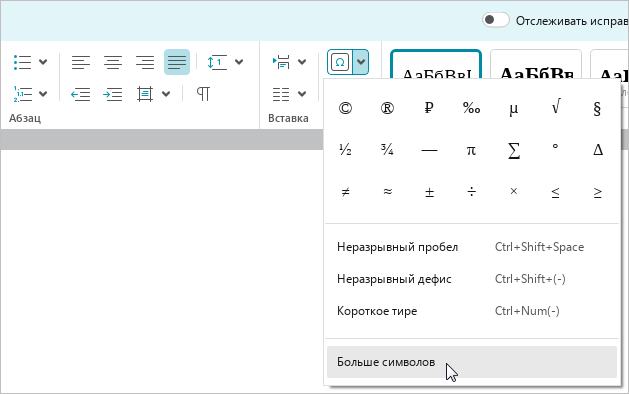Insert the division ÷ symbol
The image size is (629, 394).
point(471,192)
